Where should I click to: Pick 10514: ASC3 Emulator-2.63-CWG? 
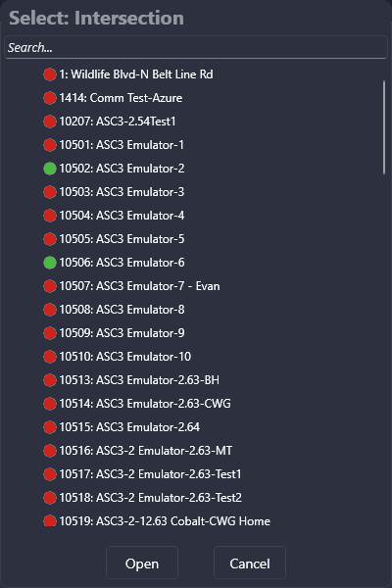(x=145, y=404)
